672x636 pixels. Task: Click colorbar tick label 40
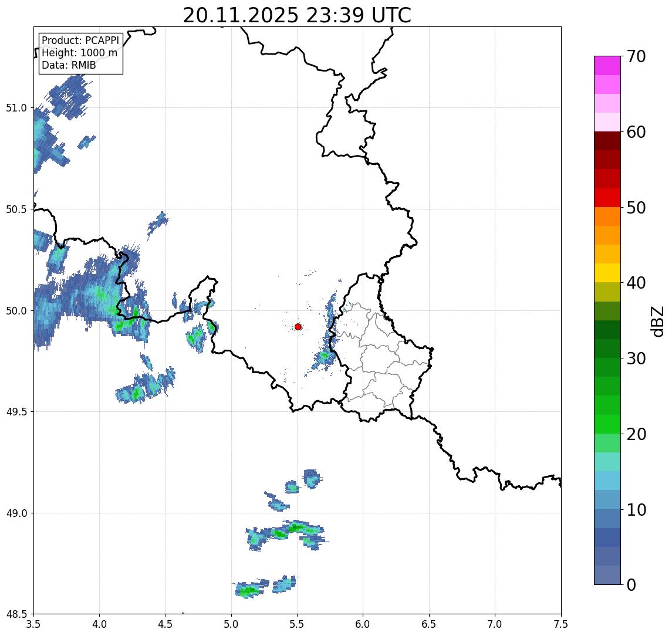click(x=636, y=283)
